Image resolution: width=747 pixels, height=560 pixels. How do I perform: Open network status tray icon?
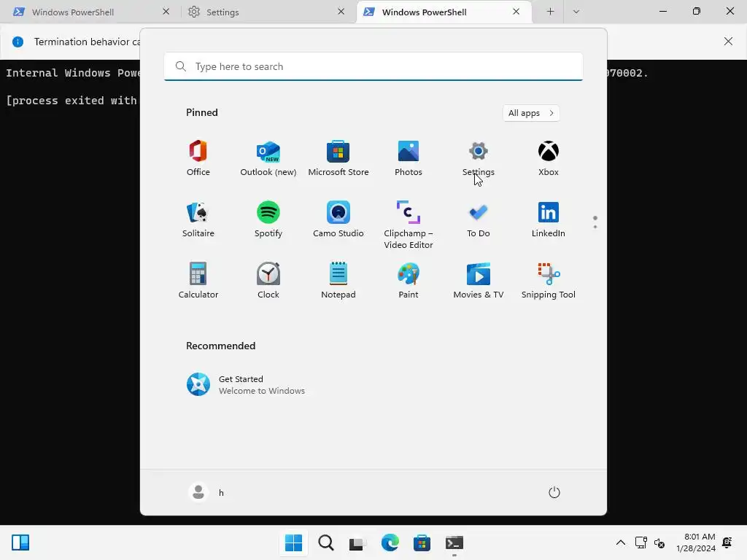click(x=640, y=542)
